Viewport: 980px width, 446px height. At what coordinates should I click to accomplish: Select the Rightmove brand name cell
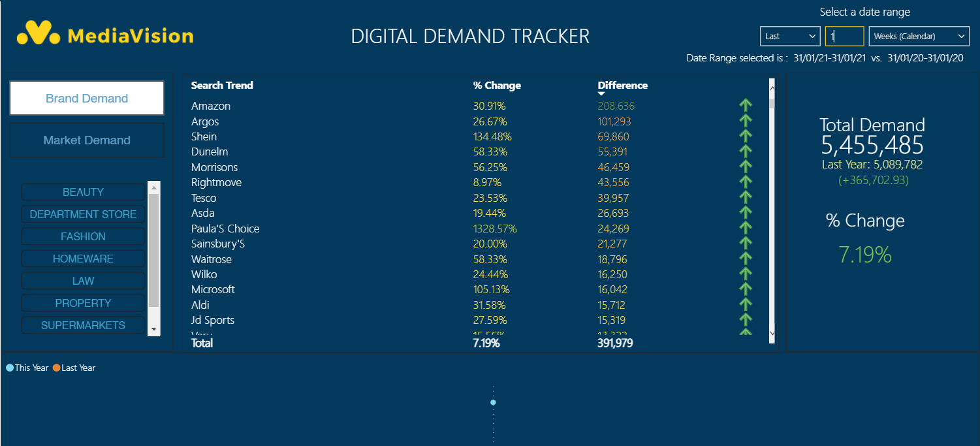[216, 182]
